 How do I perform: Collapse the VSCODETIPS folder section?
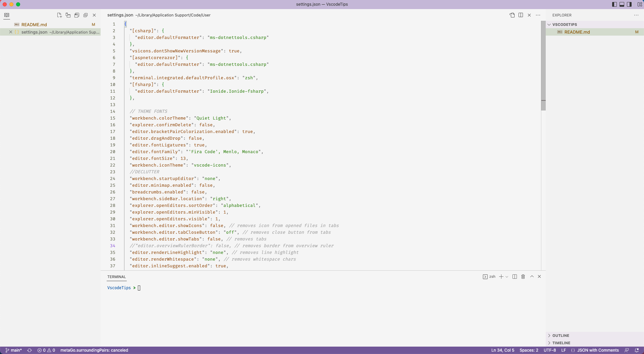[x=565, y=25]
